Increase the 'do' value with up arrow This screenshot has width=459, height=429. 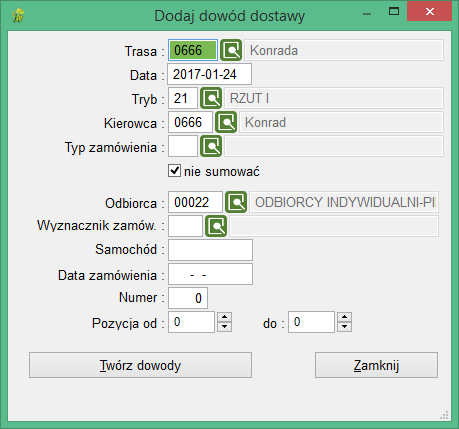point(344,317)
